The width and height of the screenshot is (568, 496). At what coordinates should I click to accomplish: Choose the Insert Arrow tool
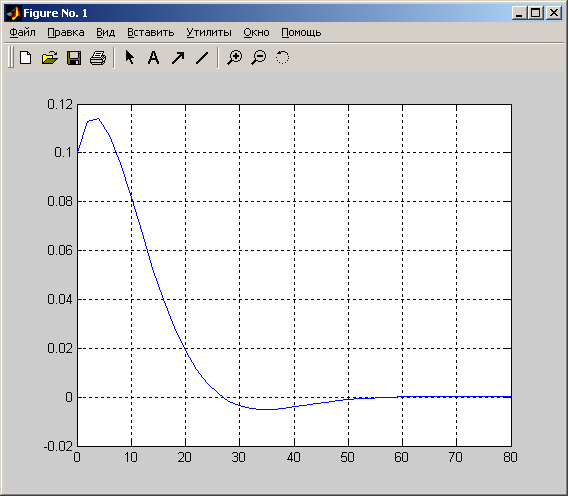178,58
